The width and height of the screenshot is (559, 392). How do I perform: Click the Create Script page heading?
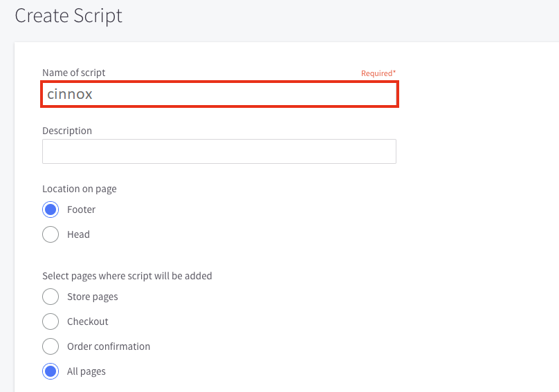point(68,16)
